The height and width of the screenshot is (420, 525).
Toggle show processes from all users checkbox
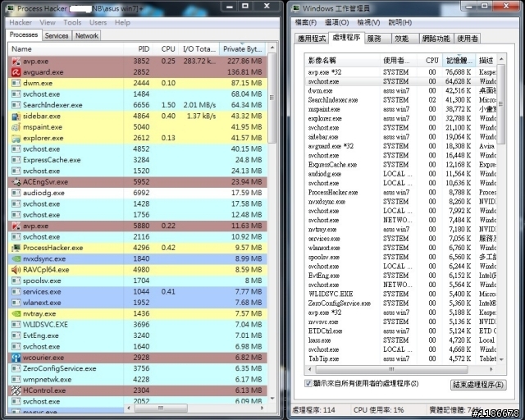pos(308,383)
